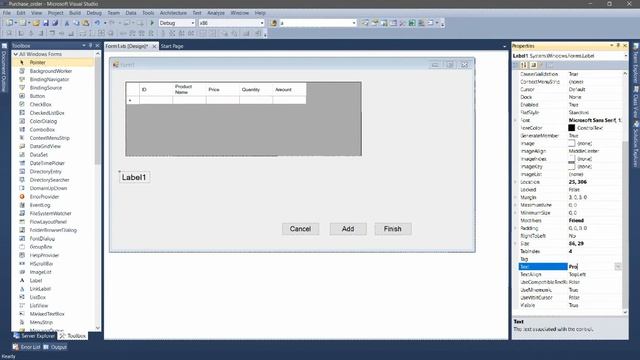Click the Open File folder icon
The image size is (640, 360).
coord(36,23)
